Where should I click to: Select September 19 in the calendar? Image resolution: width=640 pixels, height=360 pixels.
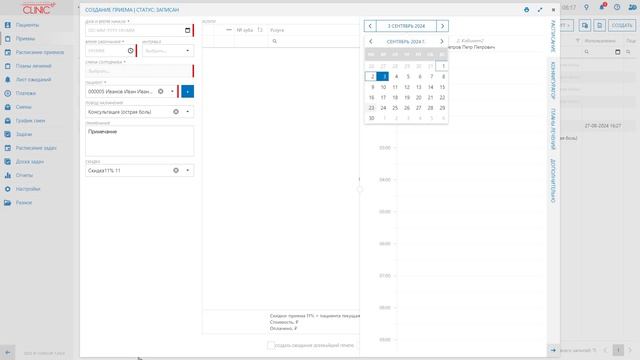407,98
